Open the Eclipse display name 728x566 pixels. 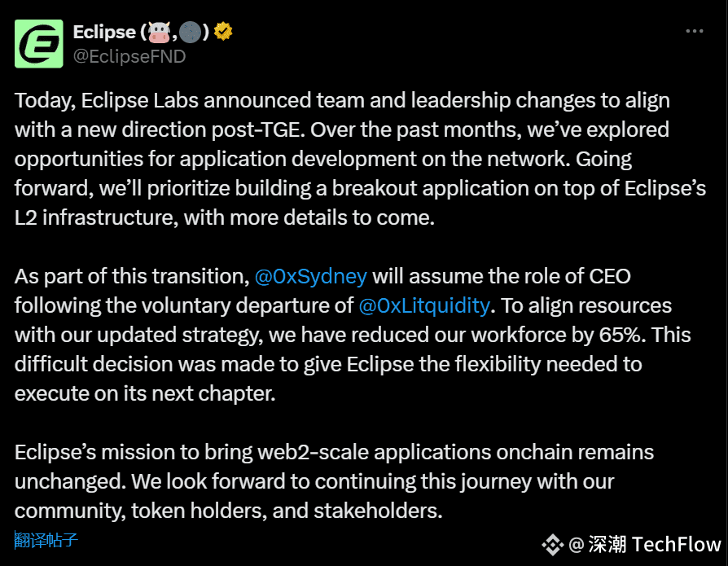pyautogui.click(x=104, y=32)
